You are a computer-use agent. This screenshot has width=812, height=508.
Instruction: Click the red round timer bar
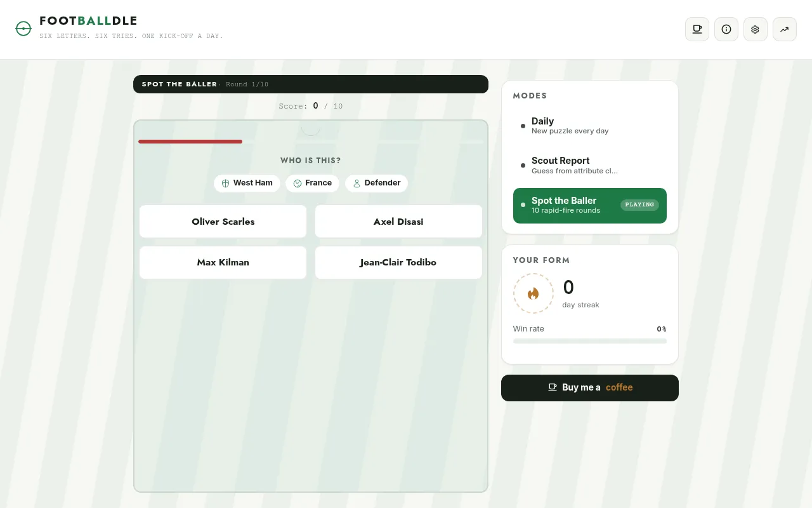coord(190,142)
